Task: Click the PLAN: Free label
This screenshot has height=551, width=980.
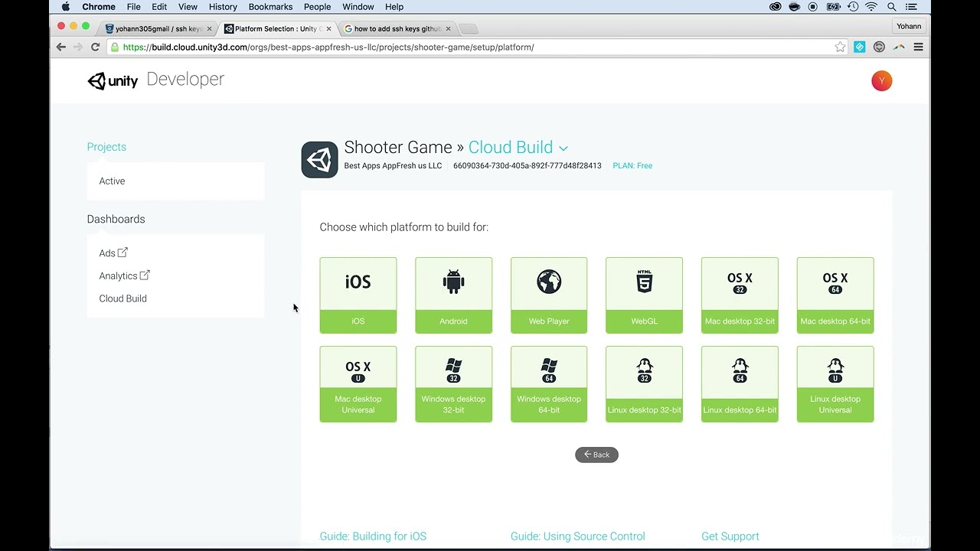Action: pos(632,165)
